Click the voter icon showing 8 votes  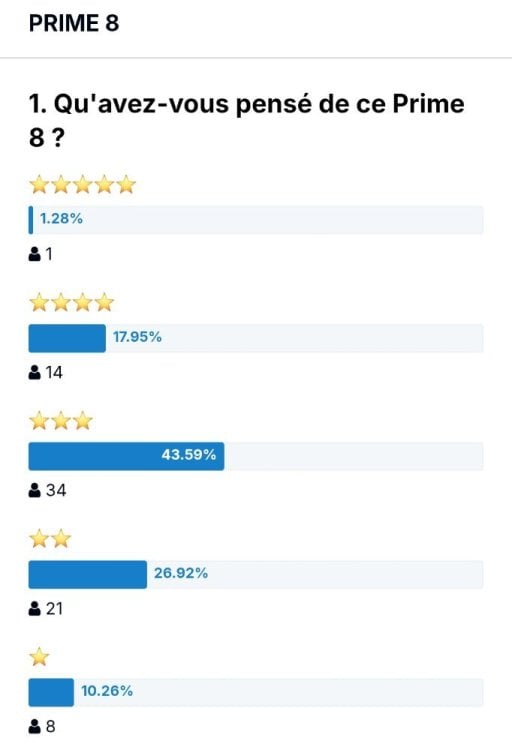[x=34, y=727]
